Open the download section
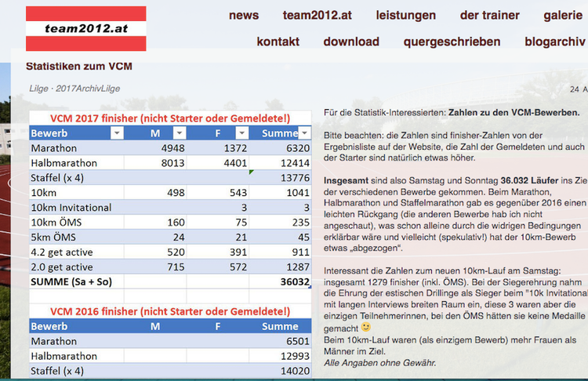This screenshot has width=588, height=381. click(x=351, y=42)
